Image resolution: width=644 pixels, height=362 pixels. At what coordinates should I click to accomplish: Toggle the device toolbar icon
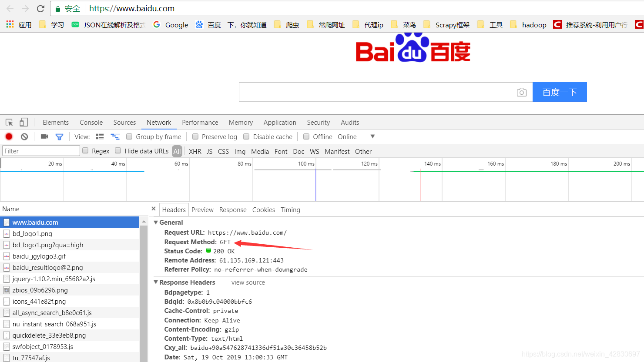click(23, 123)
